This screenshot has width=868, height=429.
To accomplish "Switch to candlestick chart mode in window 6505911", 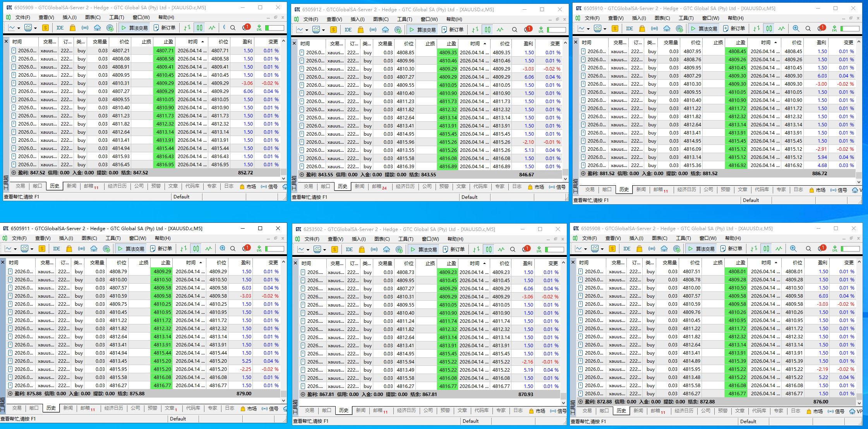I will coord(196,249).
